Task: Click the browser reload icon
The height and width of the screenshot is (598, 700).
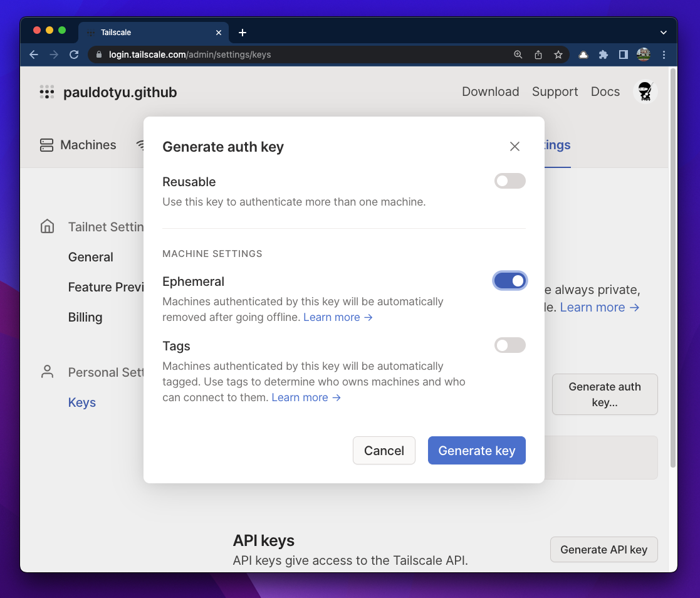Action: (x=74, y=55)
